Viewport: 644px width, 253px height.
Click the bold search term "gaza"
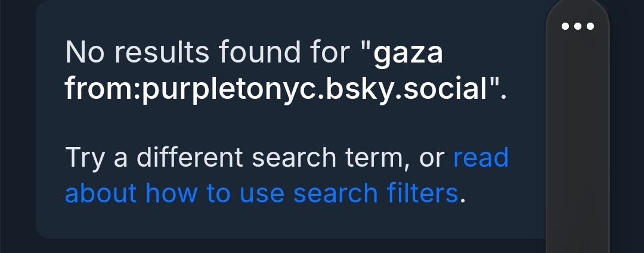(x=408, y=54)
